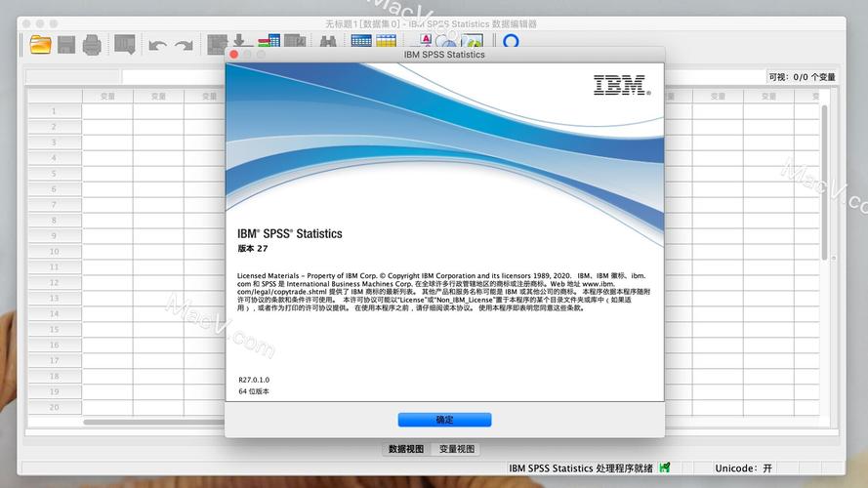
Task: Select row header 4 in data grid
Action: (x=55, y=158)
